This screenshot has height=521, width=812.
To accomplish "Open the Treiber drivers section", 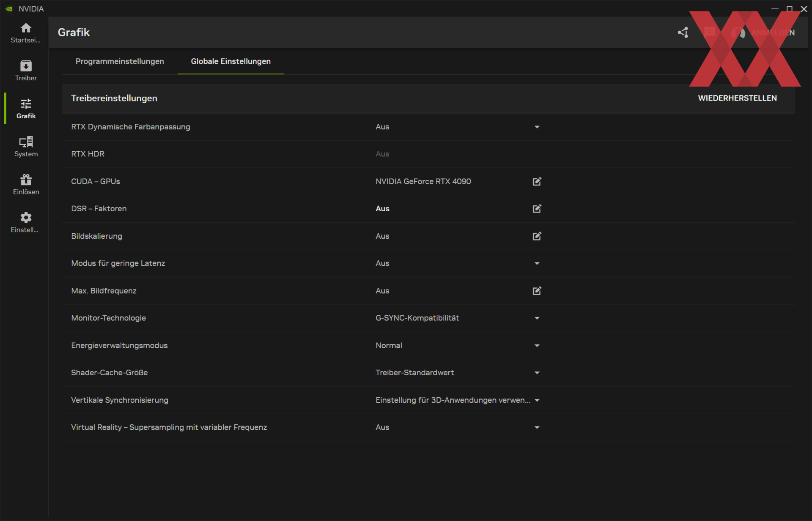I will pyautogui.click(x=26, y=71).
